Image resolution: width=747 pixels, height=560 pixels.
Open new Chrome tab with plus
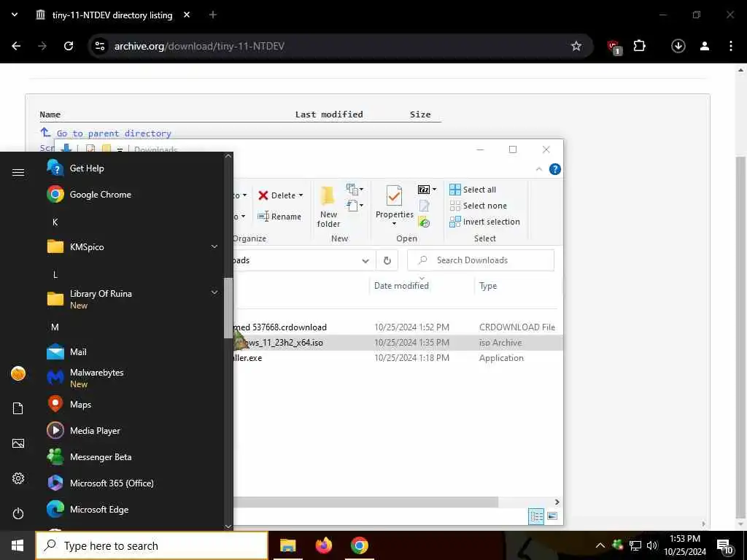pos(212,15)
